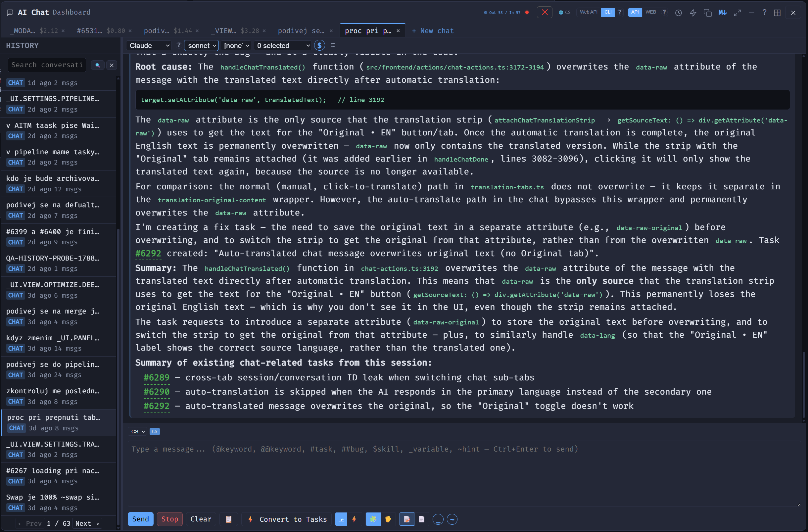The width and height of the screenshot is (808, 532).
Task: Click the help icon next to WEB toggle
Action: [664, 12]
